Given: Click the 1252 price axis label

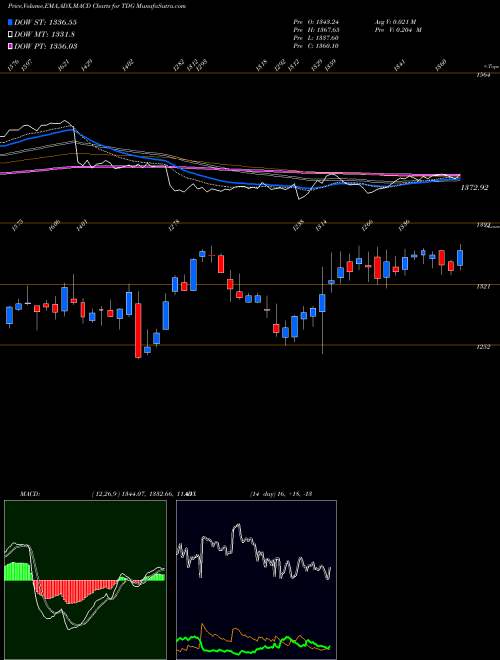Looking at the screenshot, I should coord(483,347).
